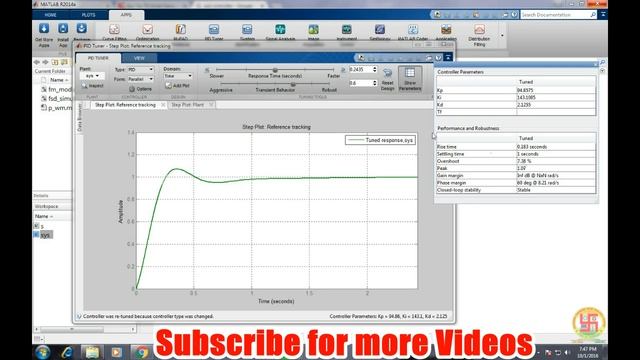Viewport: 640px width, 360px height.
Task: Click the back arrow in Current Folder
Action: pyautogui.click(x=37, y=62)
